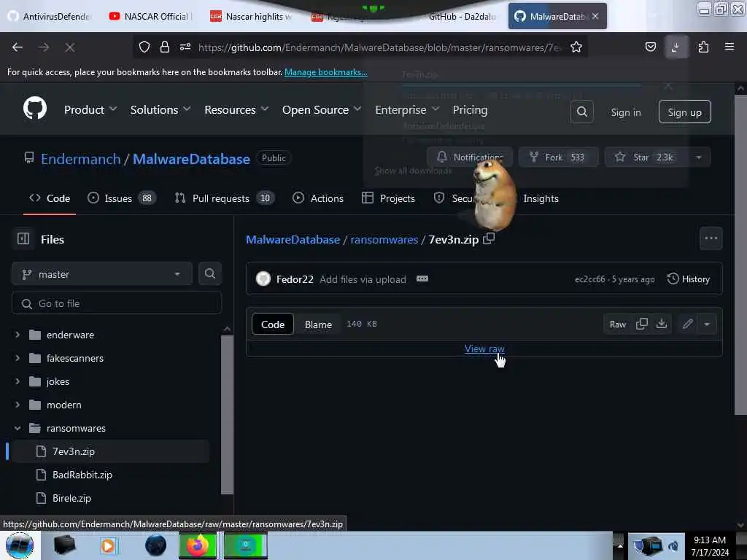
Task: Select BadRabbit.zip in the file tree
Action: tap(82, 475)
